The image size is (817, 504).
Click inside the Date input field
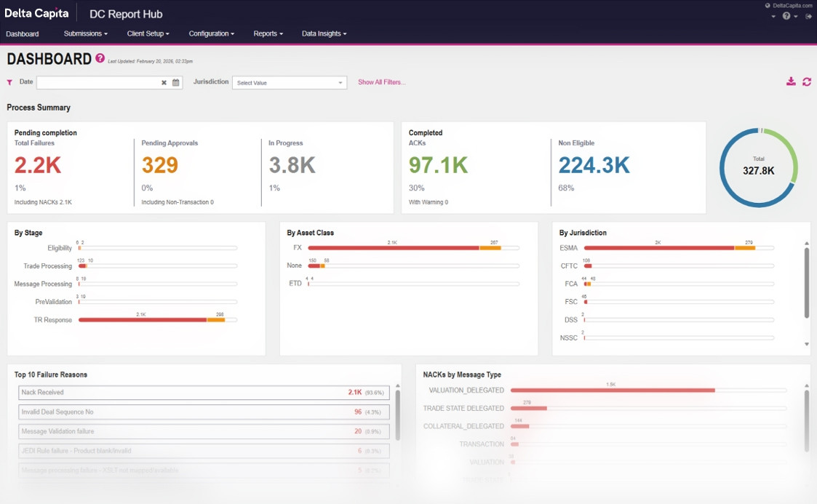[x=98, y=83]
